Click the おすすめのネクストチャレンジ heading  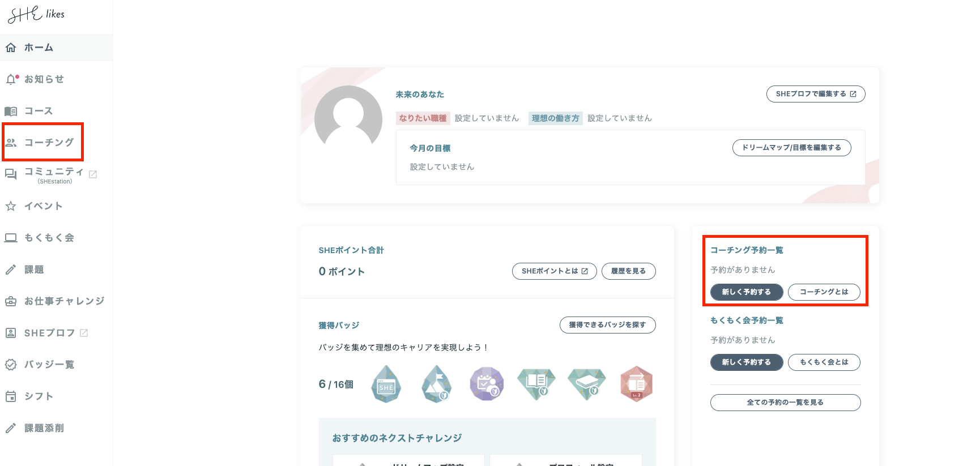(x=397, y=438)
